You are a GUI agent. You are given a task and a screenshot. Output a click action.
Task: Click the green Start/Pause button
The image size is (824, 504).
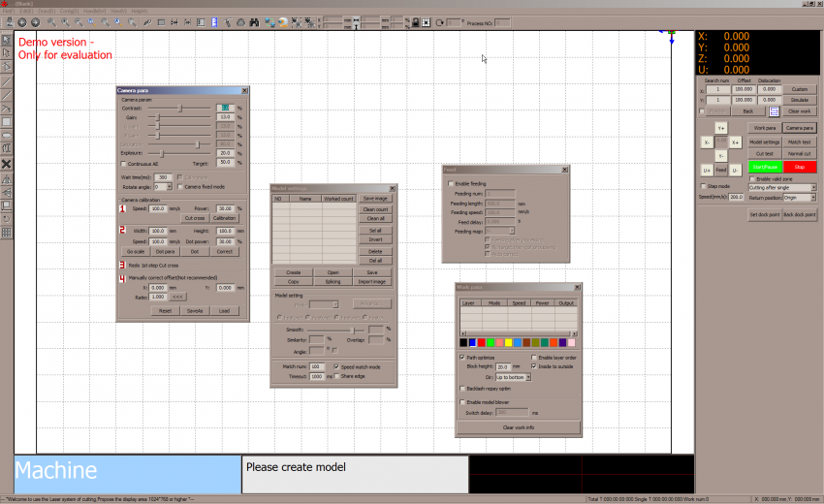click(765, 167)
